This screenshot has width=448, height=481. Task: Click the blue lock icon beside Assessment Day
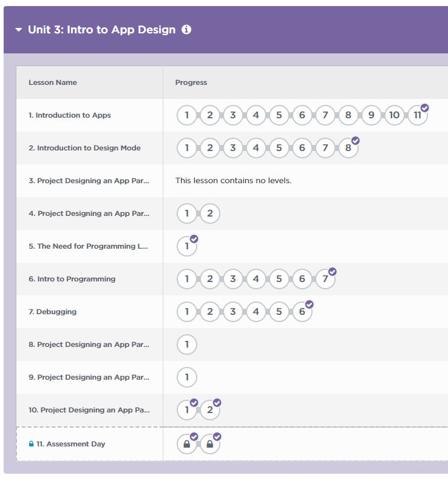pyautogui.click(x=32, y=444)
